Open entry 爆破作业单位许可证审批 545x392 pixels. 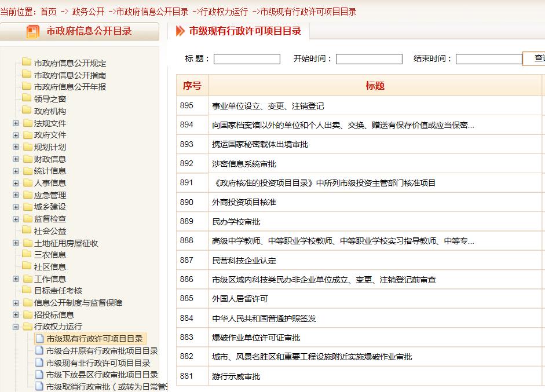pos(256,338)
